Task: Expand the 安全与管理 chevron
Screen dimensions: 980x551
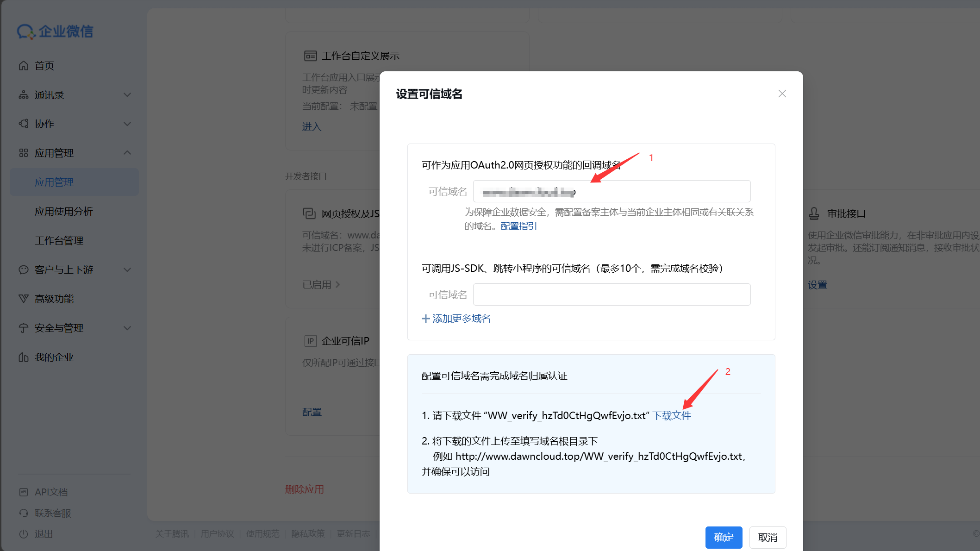Action: (x=127, y=328)
